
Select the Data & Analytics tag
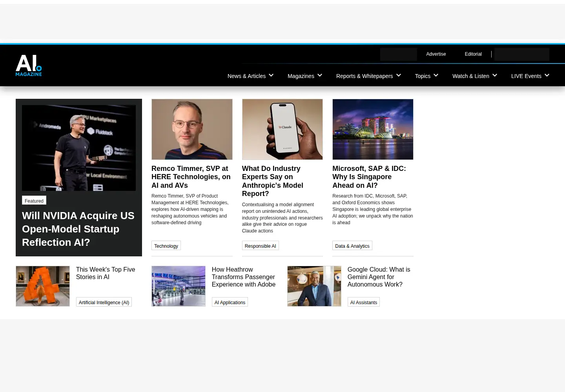pos(352,246)
